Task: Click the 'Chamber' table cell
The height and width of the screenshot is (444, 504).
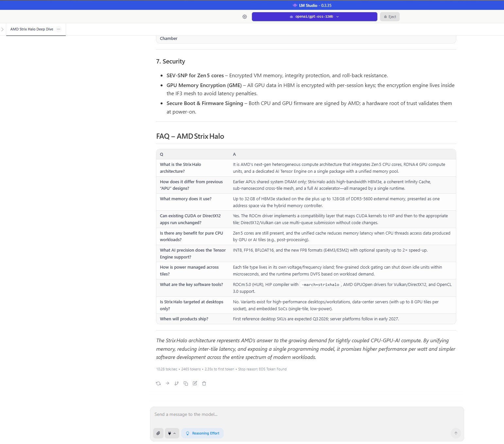Action: pyautogui.click(x=168, y=39)
